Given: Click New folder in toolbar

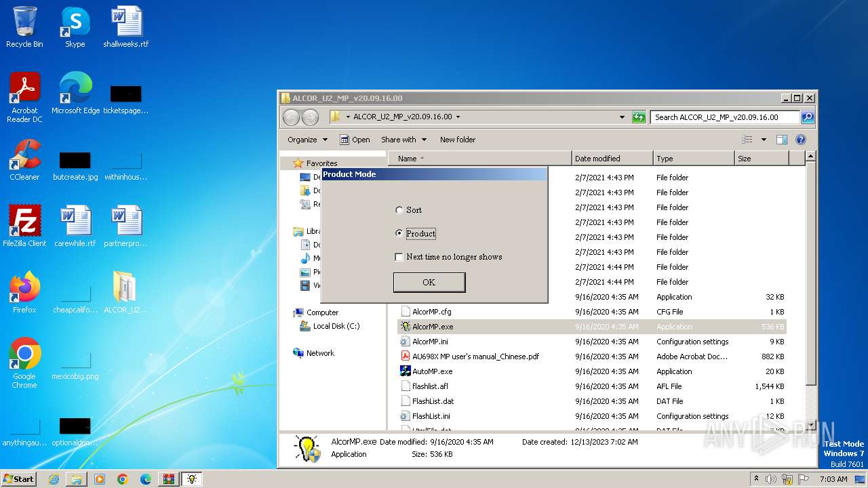Looking at the screenshot, I should point(458,140).
